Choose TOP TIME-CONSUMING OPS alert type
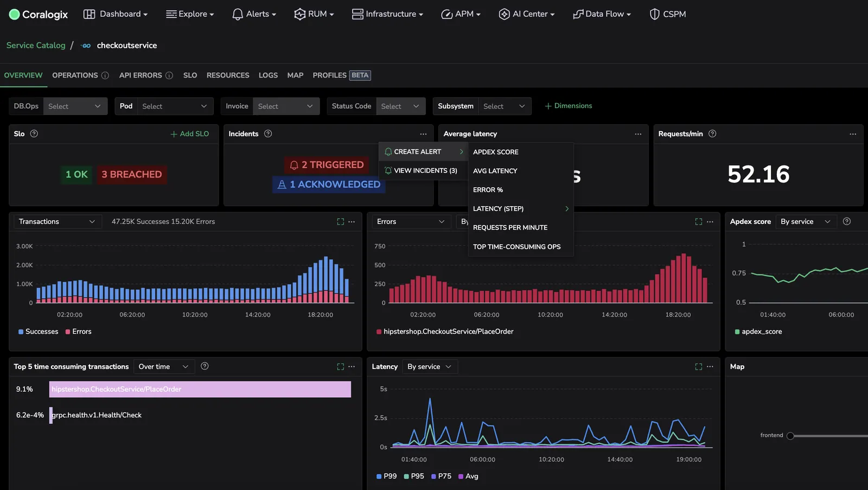 (x=521, y=247)
